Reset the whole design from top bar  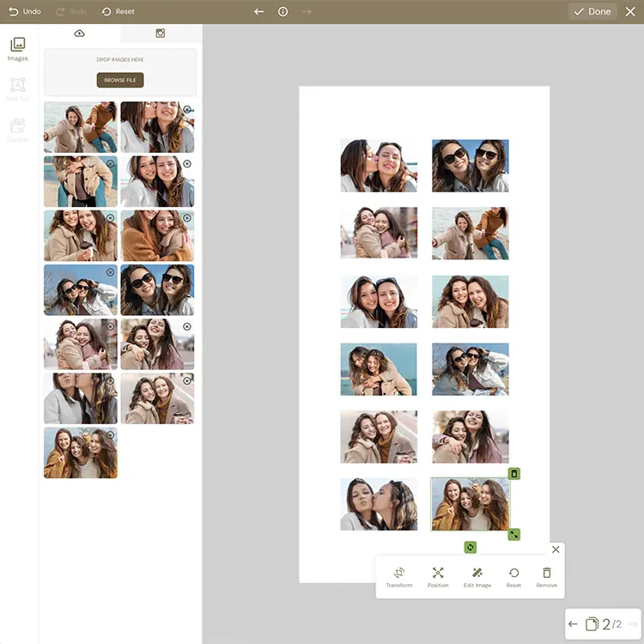(x=118, y=11)
